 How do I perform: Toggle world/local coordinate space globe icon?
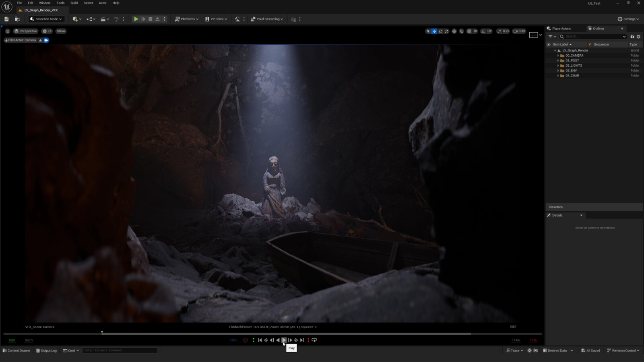454,31
